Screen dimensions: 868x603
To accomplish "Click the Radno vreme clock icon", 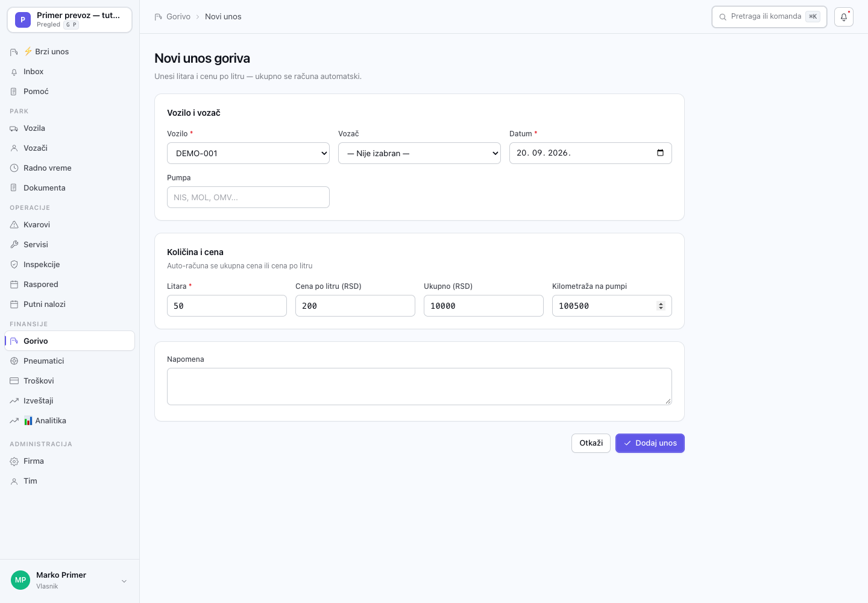I will [x=14, y=168].
